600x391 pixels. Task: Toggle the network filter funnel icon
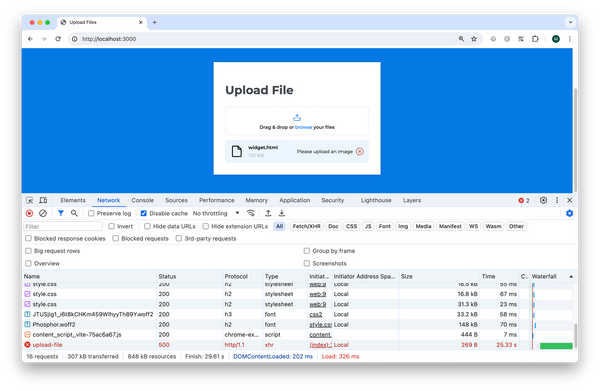[60, 213]
